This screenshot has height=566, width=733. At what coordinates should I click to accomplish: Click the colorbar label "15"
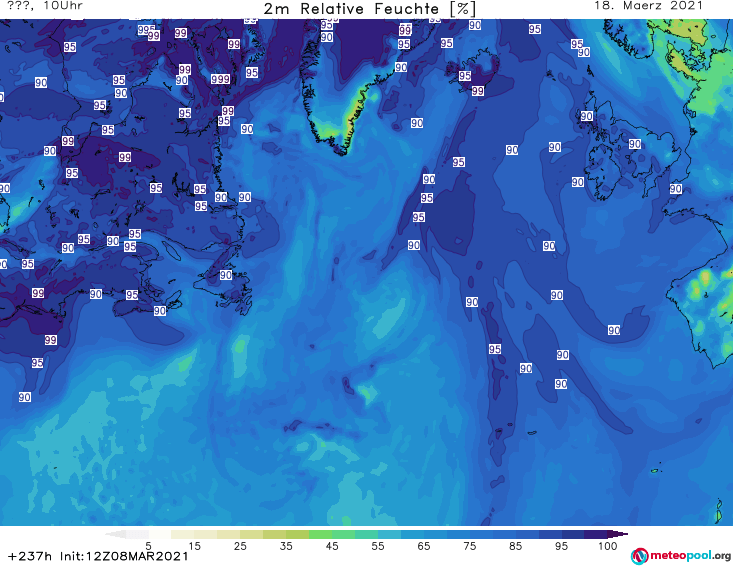pyautogui.click(x=194, y=546)
